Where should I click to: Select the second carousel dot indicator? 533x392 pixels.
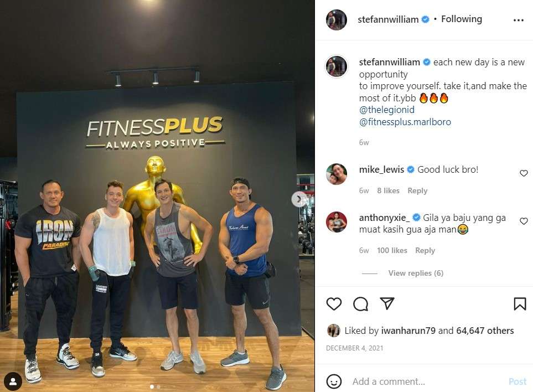[158, 386]
